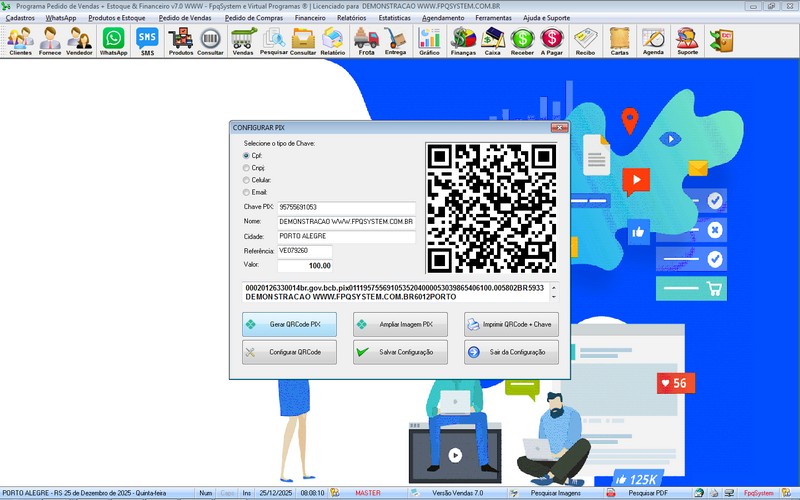Viewport: 800px width, 500px height.
Task: Open the Recibo toolbar icon
Action: coord(585,41)
